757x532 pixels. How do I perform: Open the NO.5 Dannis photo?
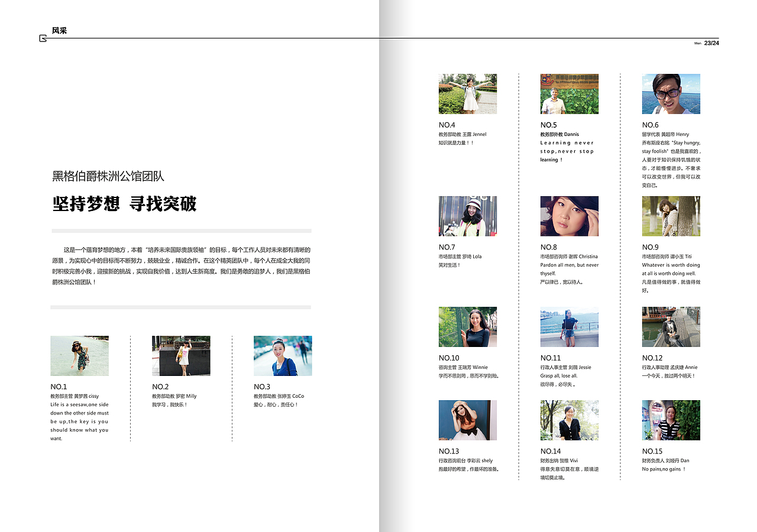[570, 94]
